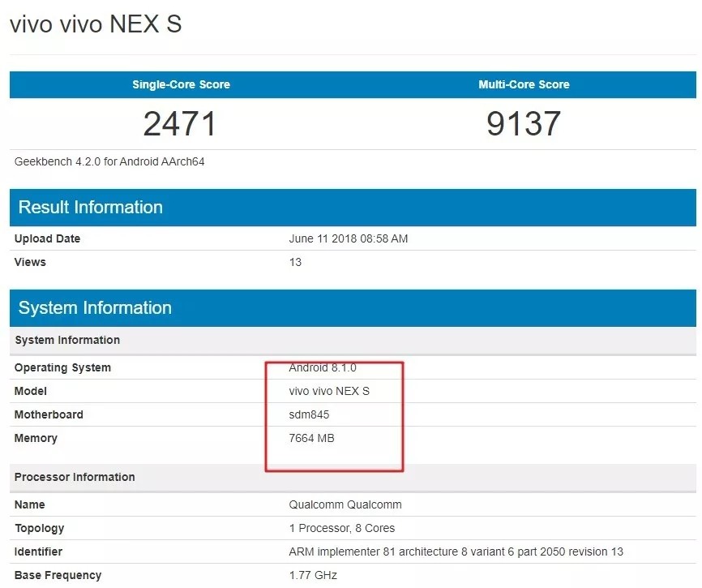The width and height of the screenshot is (702, 588).
Task: Select the "Multi-Core Score" column header
Action: coord(524,84)
